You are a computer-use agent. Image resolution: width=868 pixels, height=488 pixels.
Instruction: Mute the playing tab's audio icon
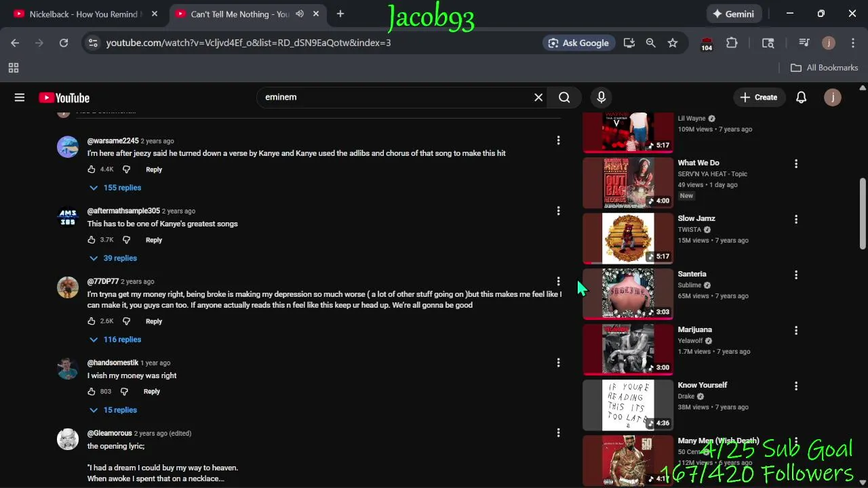click(x=300, y=14)
